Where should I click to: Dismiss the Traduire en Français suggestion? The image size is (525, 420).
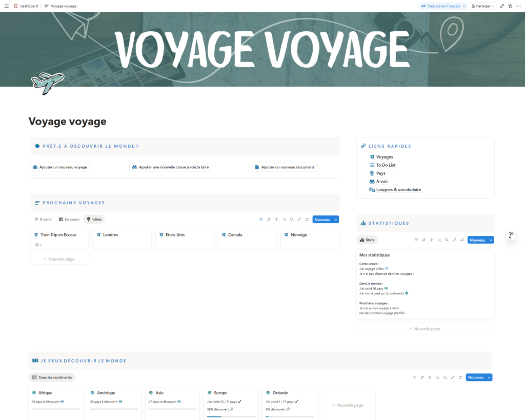coord(464,6)
